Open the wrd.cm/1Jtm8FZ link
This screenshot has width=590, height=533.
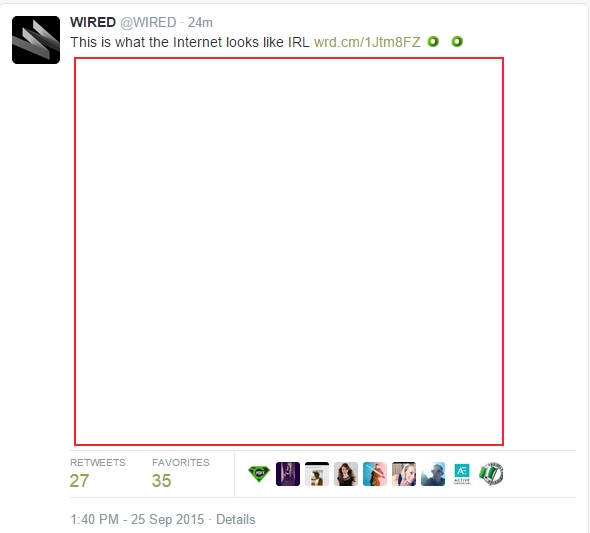(367, 42)
